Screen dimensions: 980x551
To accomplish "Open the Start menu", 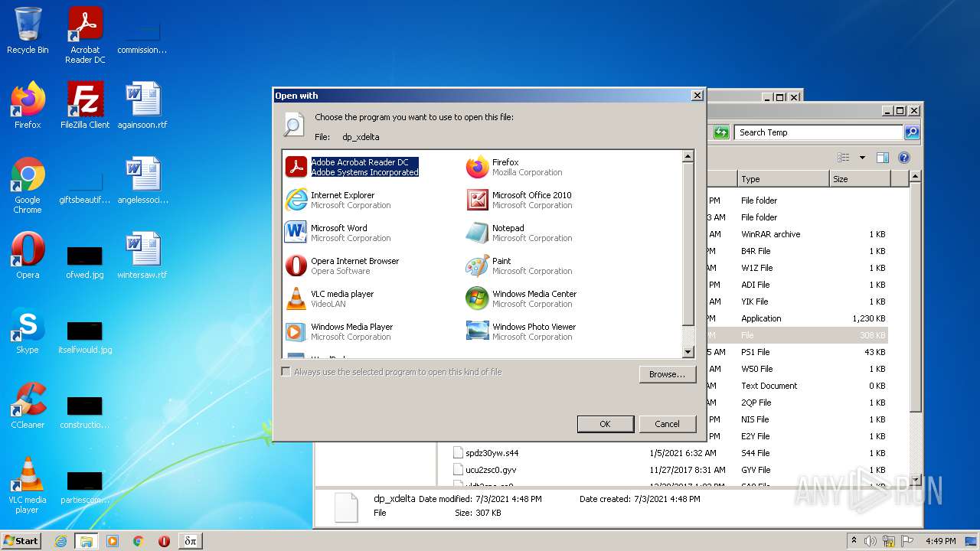I will pos(21,540).
